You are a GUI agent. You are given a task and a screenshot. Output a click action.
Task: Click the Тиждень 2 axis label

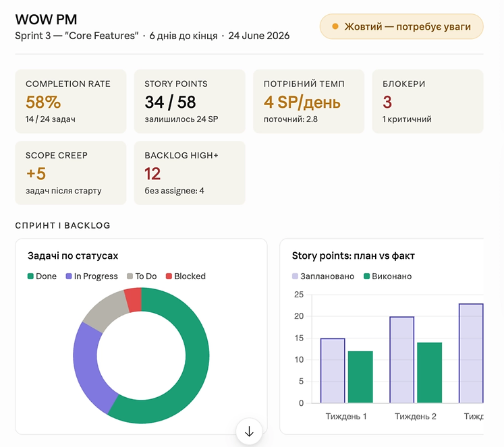[x=416, y=417]
